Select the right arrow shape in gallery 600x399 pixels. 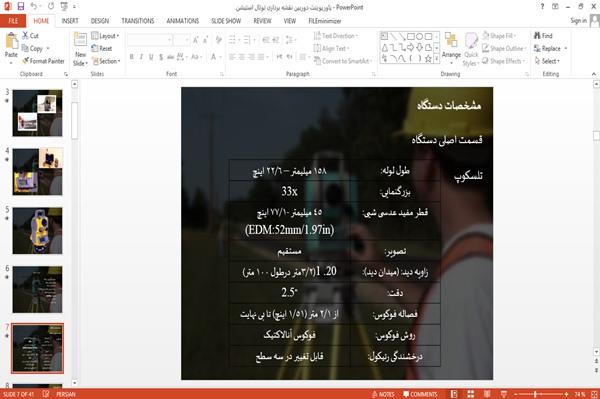(411, 47)
